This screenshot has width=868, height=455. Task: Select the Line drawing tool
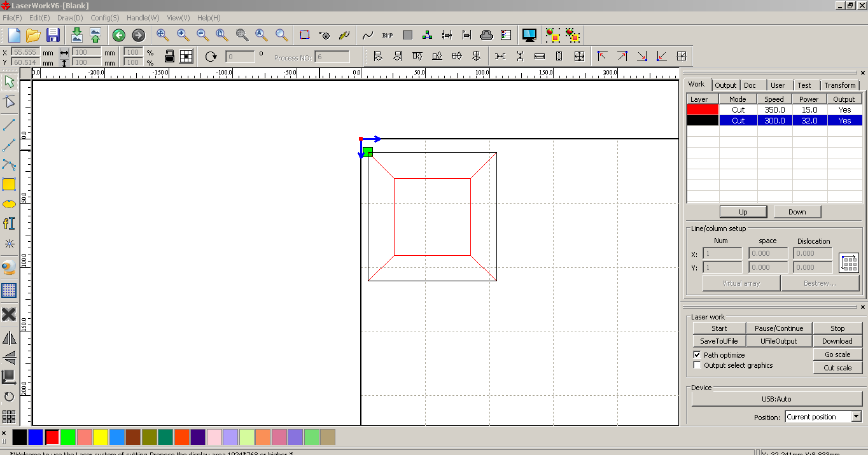coord(9,124)
